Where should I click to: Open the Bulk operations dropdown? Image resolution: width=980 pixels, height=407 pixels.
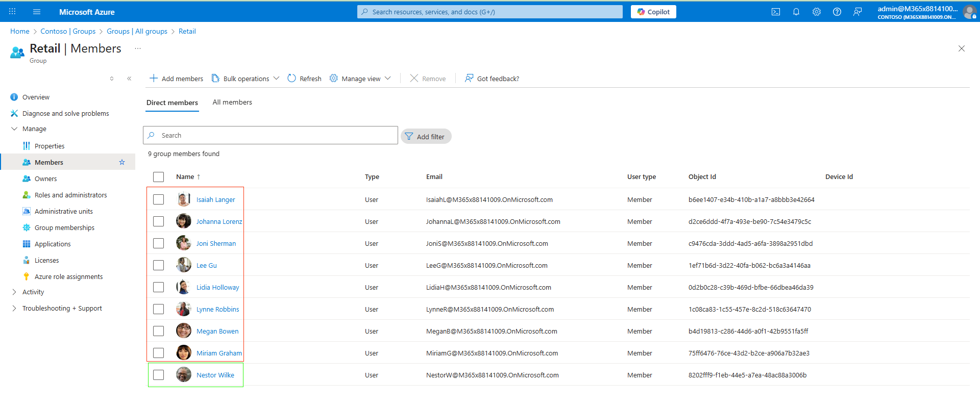[246, 79]
